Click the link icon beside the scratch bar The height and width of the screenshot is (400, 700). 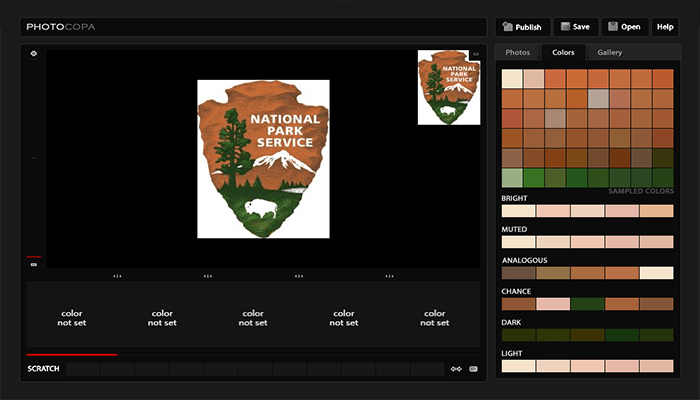click(x=456, y=369)
